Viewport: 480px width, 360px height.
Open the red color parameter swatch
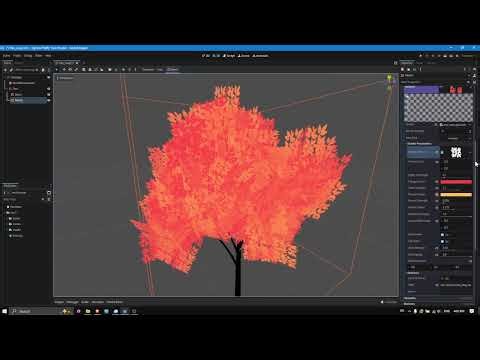[x=456, y=182]
